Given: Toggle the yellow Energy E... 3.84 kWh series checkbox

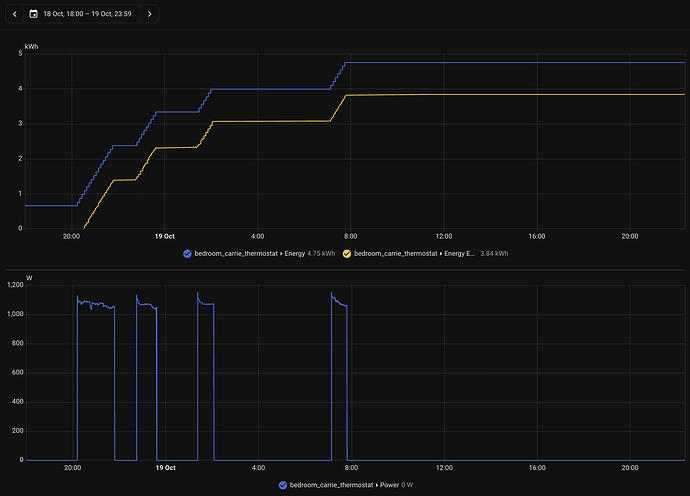Looking at the screenshot, I should click(347, 254).
